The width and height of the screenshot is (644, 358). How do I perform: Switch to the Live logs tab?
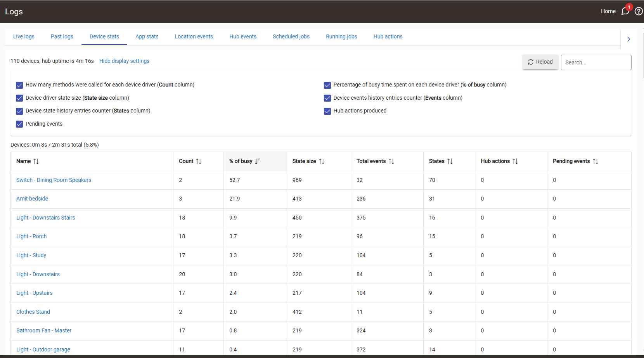click(24, 36)
